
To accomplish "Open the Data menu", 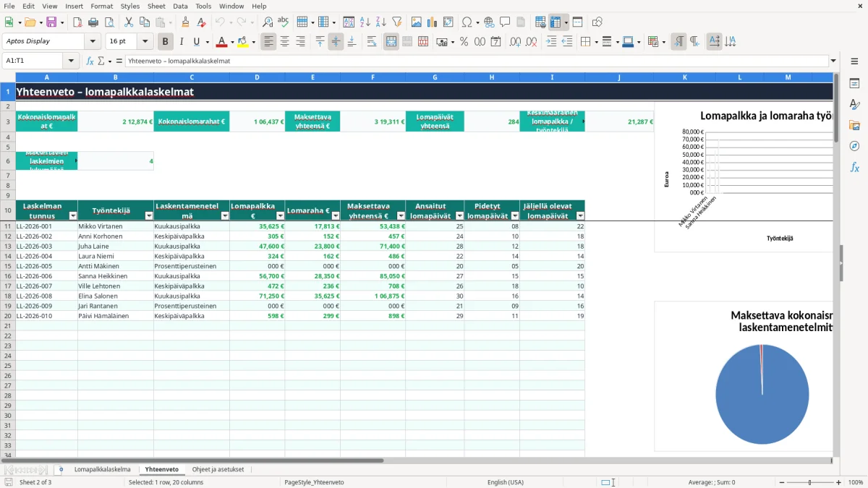I will [180, 6].
